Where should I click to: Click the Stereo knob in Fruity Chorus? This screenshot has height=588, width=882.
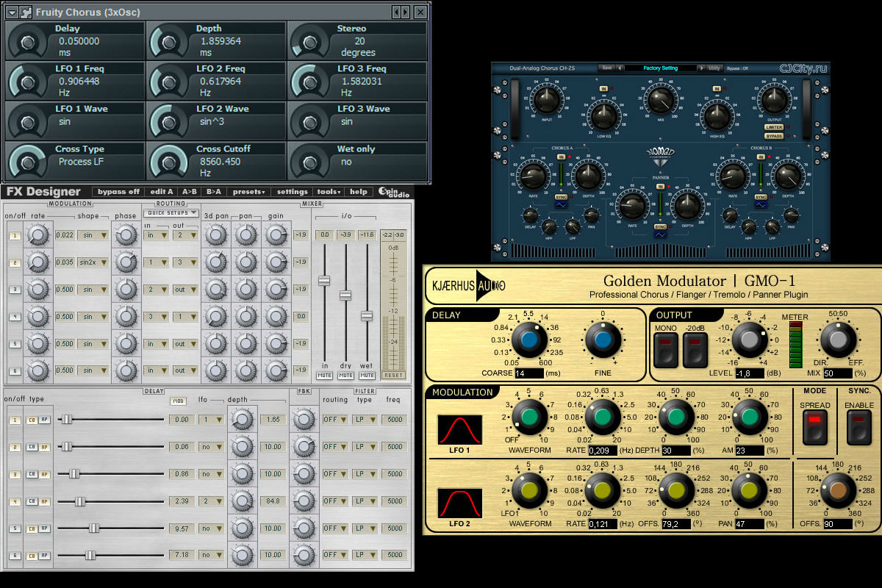point(309,41)
